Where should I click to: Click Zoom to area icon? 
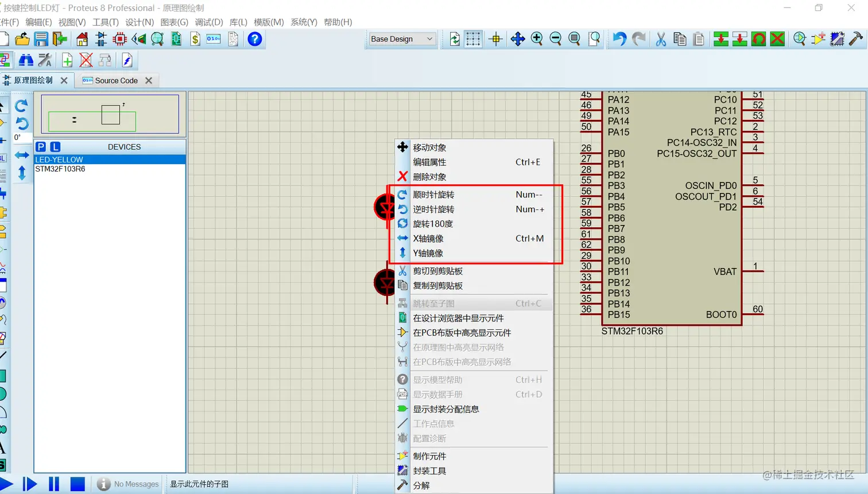pyautogui.click(x=595, y=39)
